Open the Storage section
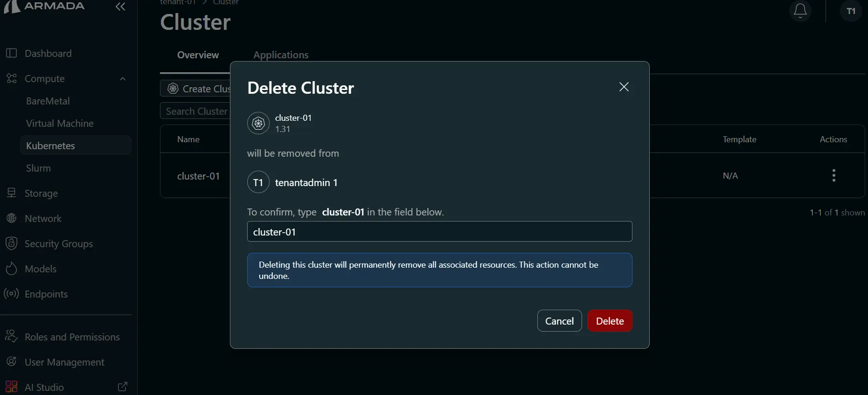 (x=41, y=194)
